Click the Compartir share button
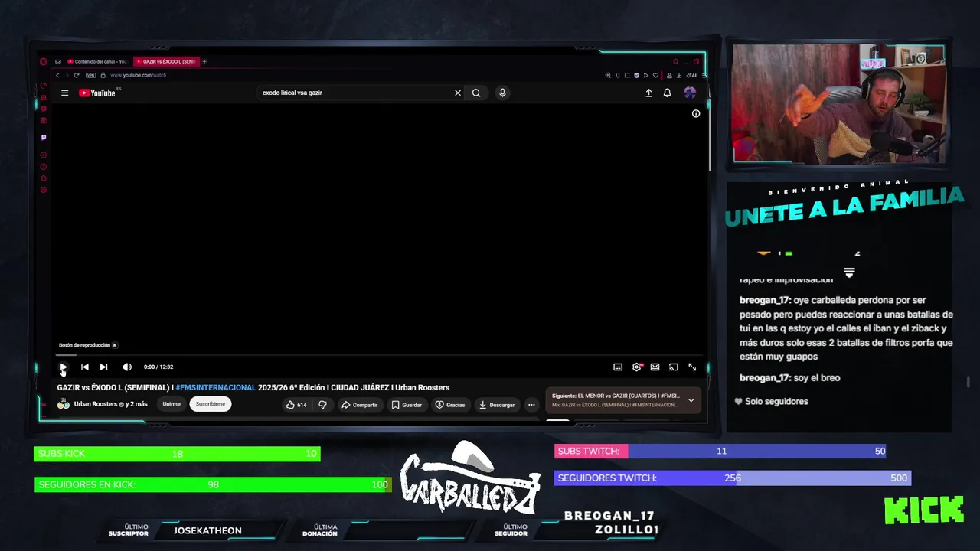This screenshot has width=980, height=551. pyautogui.click(x=359, y=405)
